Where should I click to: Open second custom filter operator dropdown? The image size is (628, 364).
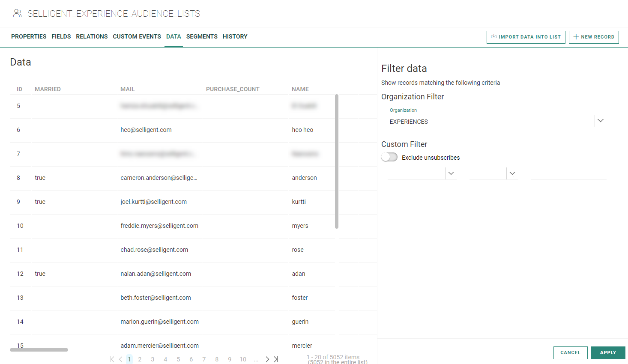click(512, 173)
